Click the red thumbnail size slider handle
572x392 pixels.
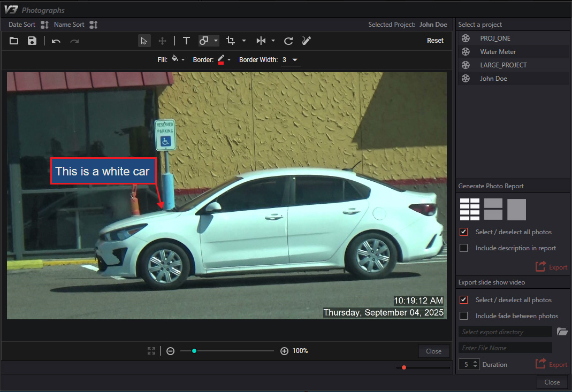coord(404,367)
